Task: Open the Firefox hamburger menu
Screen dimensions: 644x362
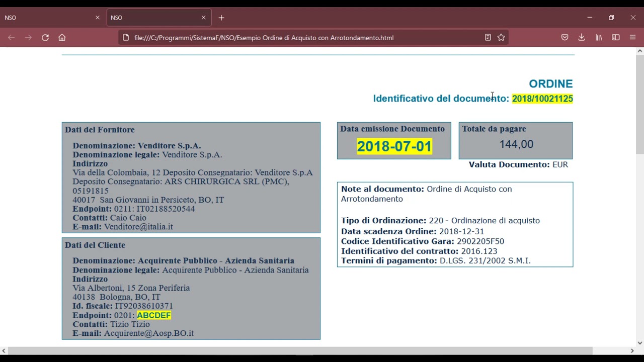Action: pos(632,38)
